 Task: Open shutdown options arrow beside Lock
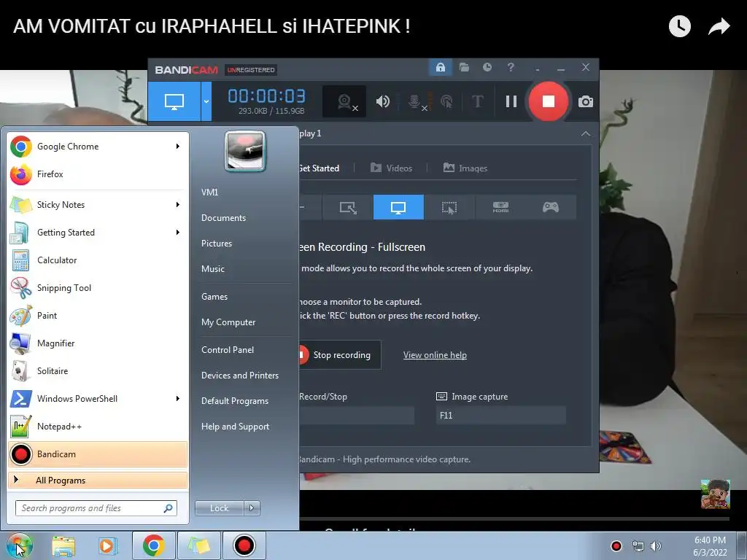point(252,508)
